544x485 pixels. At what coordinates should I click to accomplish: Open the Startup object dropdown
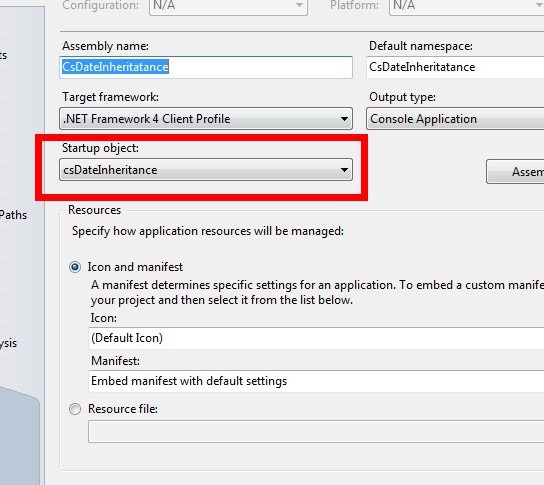tap(206, 170)
